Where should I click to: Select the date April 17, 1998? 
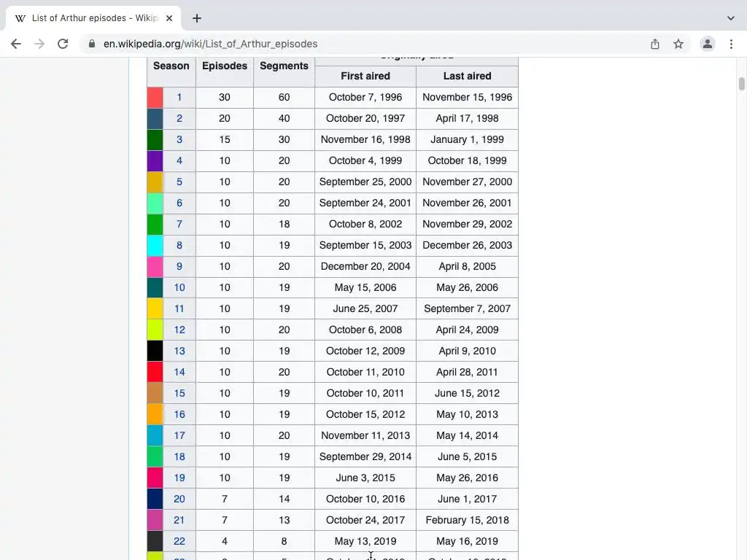468,118
